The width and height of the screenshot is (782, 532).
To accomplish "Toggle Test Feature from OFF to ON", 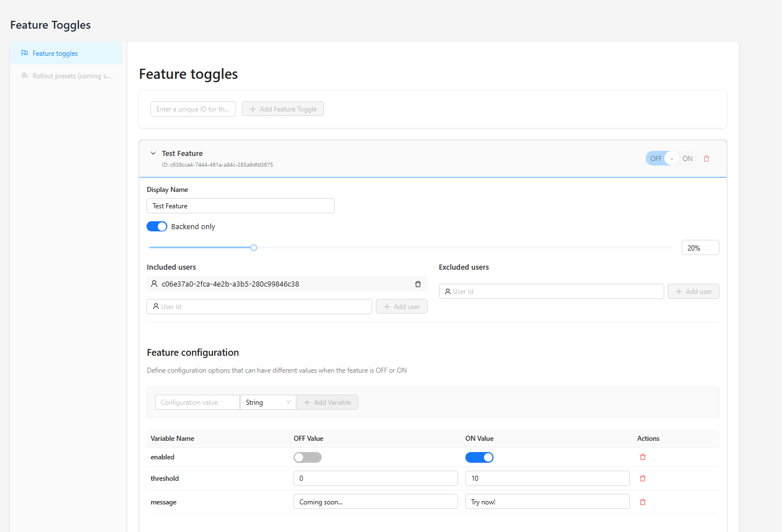I will 687,158.
